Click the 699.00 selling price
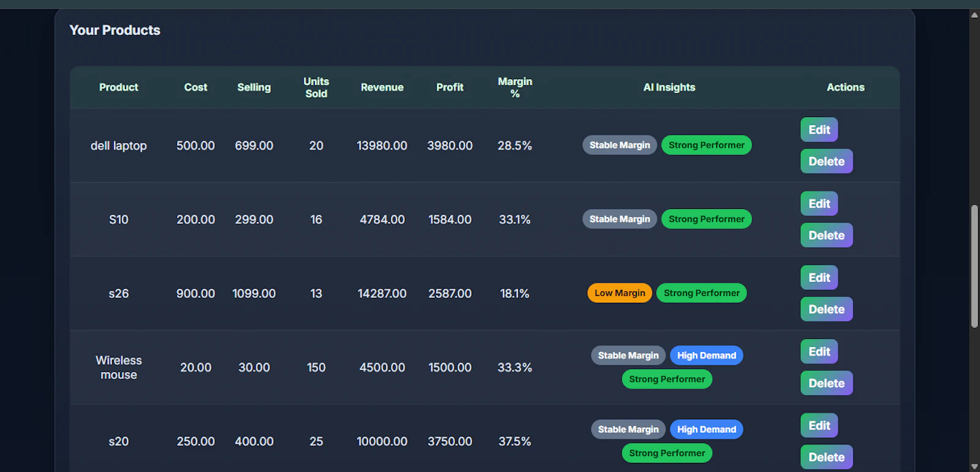The width and height of the screenshot is (980, 472). click(254, 146)
